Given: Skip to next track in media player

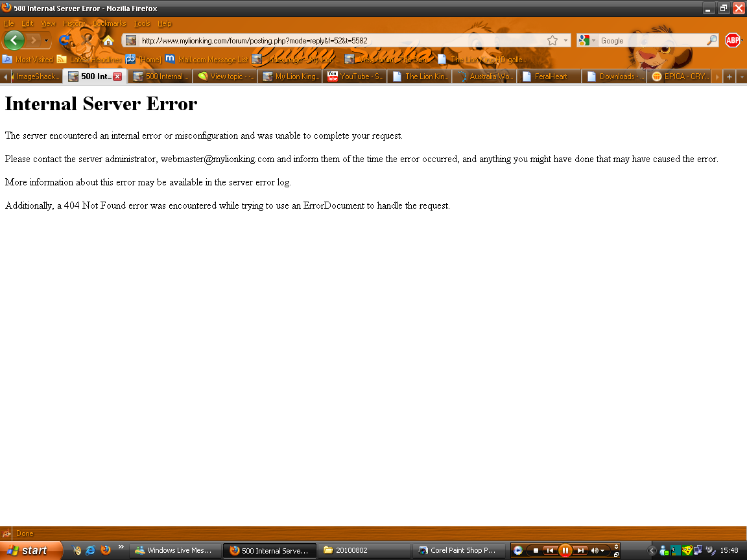Looking at the screenshot, I should (x=580, y=550).
